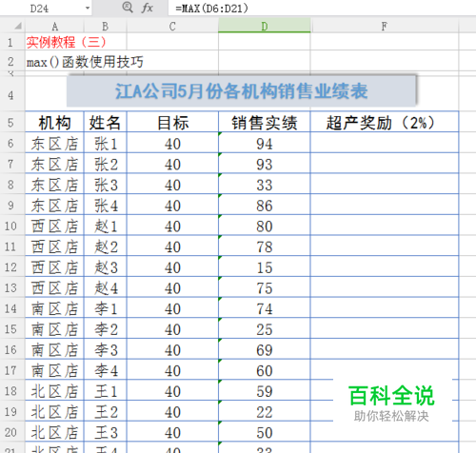This screenshot has width=476, height=453.
Task: Click the cell with value 60
Action: click(265, 370)
